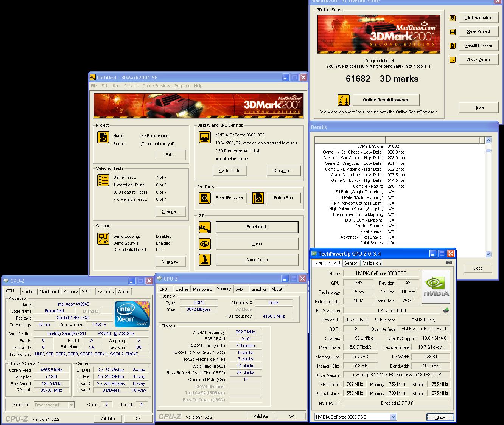Click the Benchmark run icon
The height and width of the screenshot is (425, 504).
[205, 227]
